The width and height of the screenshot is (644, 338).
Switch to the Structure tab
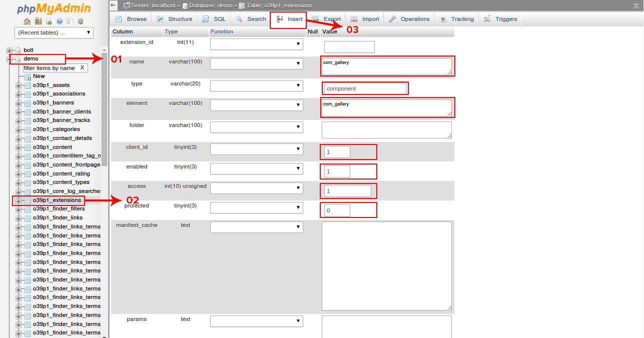point(174,19)
